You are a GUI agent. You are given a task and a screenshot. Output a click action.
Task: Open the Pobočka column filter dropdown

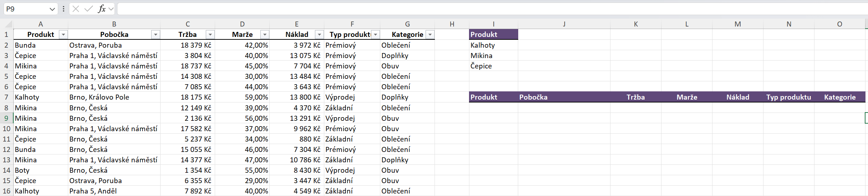pyautogui.click(x=156, y=35)
